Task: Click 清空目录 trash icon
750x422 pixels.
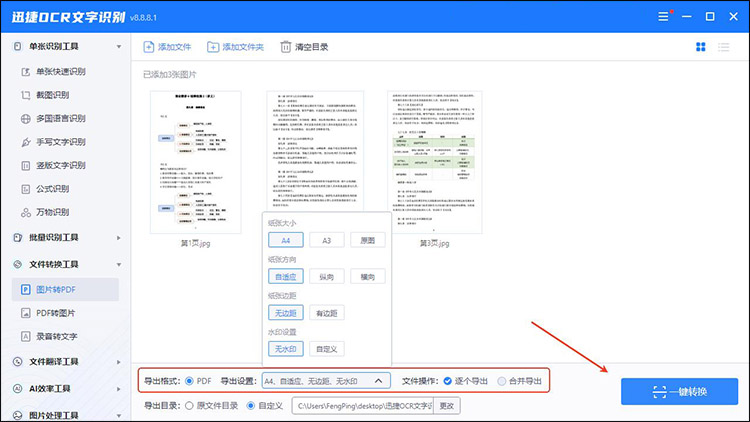Action: point(286,47)
